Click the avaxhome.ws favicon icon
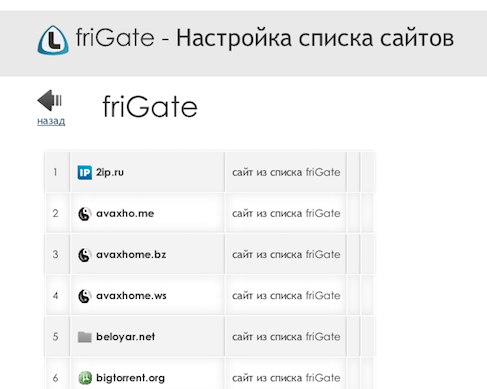This screenshot has width=487, height=389. [x=85, y=296]
